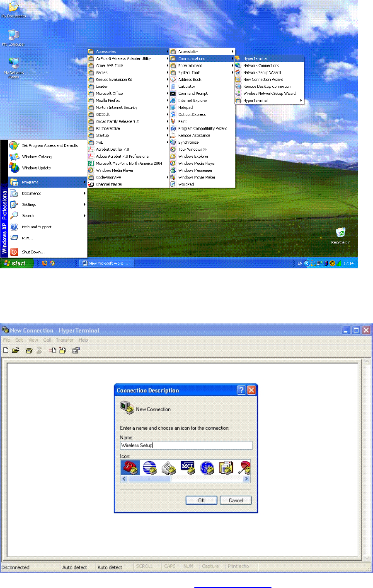Image resolution: width=373 pixels, height=588 pixels.
Task: Click the Calculator entry in Accessories
Action: pyautogui.click(x=202, y=87)
